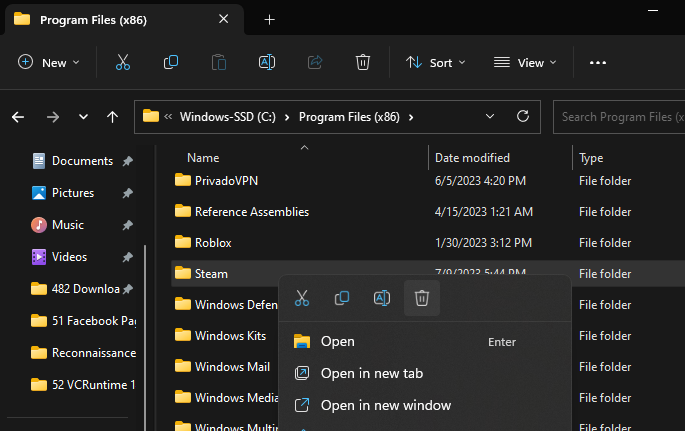Expand the address bar history chevron
685x431 pixels.
tap(490, 116)
